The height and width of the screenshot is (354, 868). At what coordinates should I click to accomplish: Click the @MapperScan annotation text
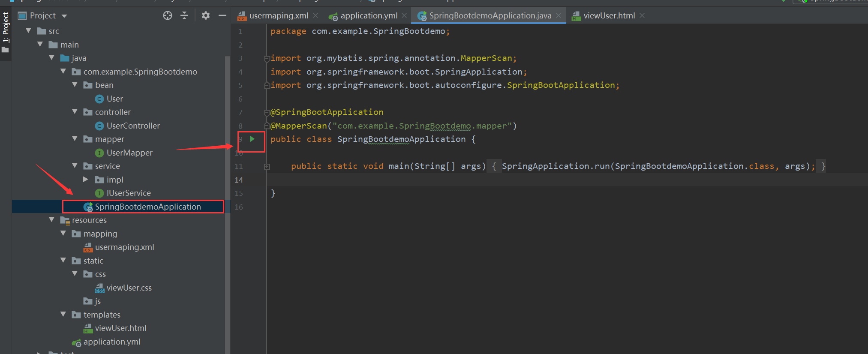[299, 126]
